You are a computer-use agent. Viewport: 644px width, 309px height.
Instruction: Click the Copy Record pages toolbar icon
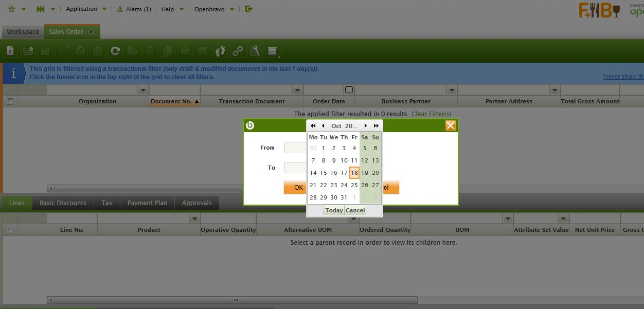coord(168,51)
